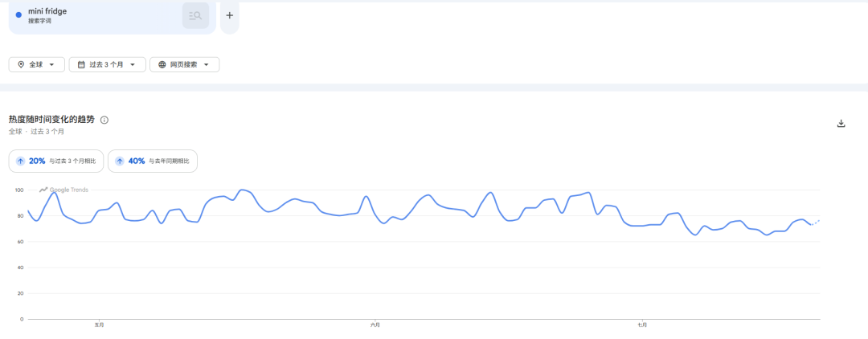Expand the 全球 region dropdown
Viewport: 868px width, 339px height.
(36, 65)
